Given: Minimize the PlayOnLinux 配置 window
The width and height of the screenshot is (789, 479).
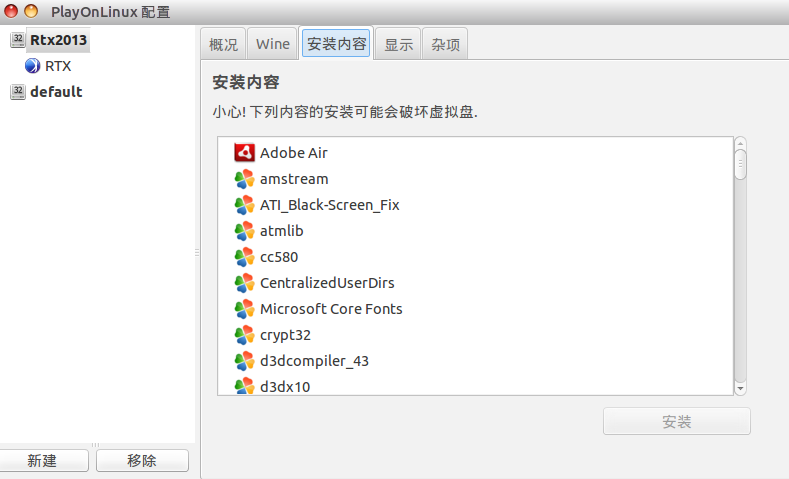Looking at the screenshot, I should 31,11.
